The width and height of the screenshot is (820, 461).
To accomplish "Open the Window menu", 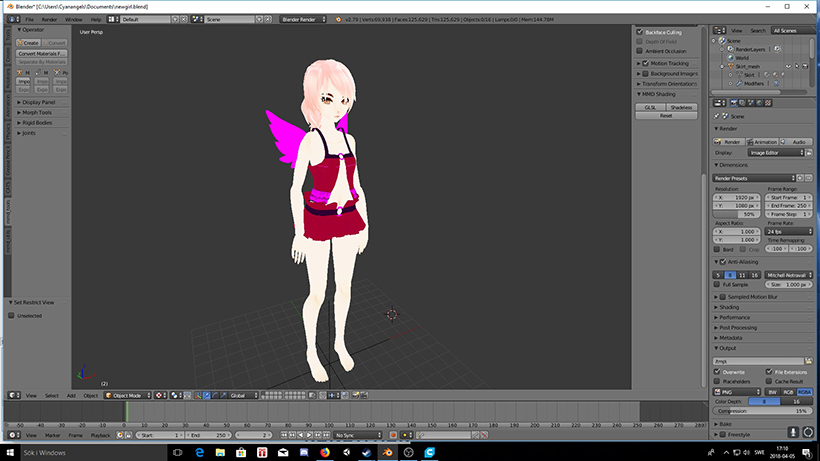I will click(x=74, y=19).
